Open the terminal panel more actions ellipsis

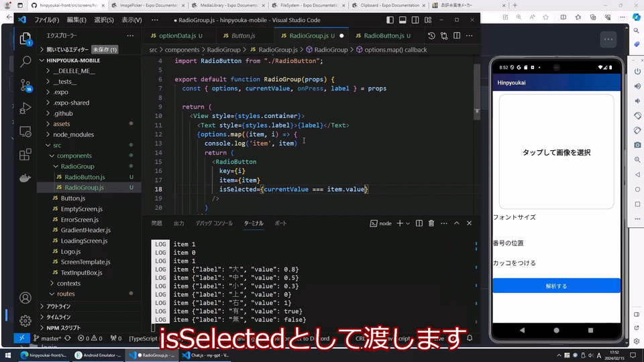pos(444,223)
